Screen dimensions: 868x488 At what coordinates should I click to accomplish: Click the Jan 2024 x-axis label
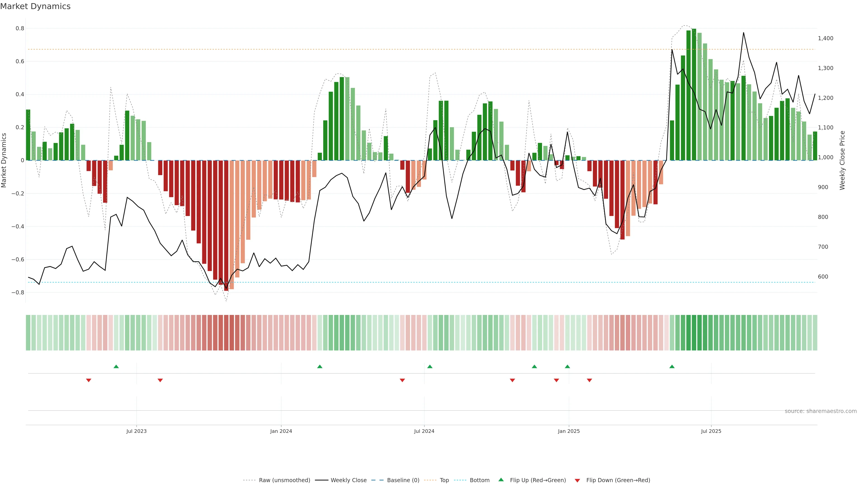coord(281,431)
